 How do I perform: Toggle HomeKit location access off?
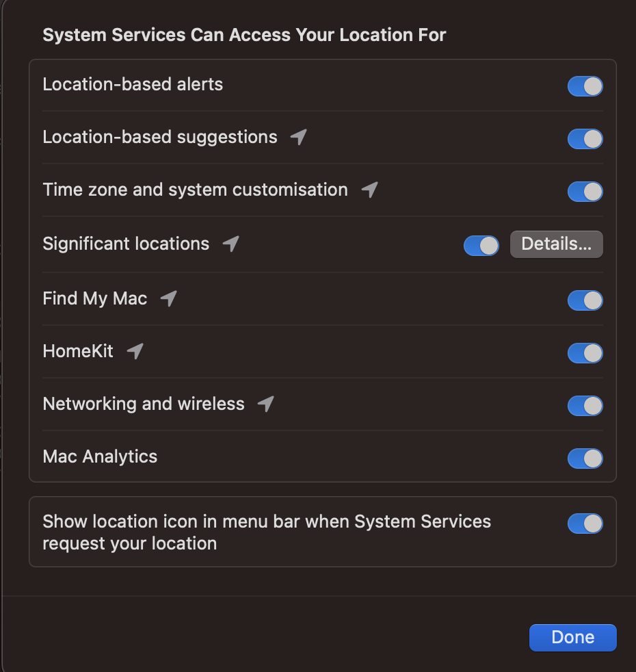[585, 353]
